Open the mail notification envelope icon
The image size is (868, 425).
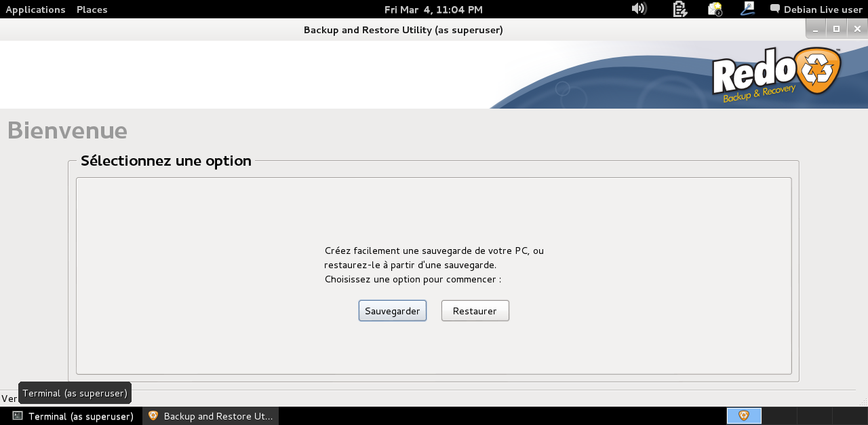(x=715, y=9)
